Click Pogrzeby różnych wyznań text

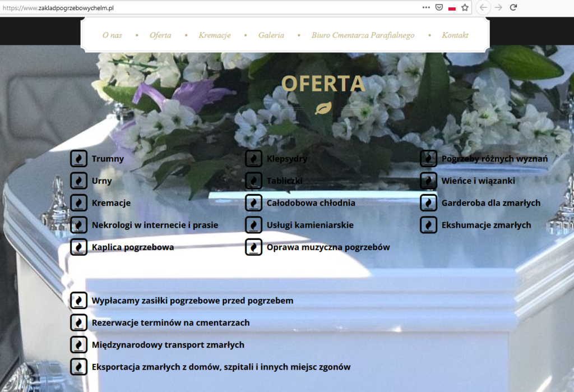(x=494, y=159)
